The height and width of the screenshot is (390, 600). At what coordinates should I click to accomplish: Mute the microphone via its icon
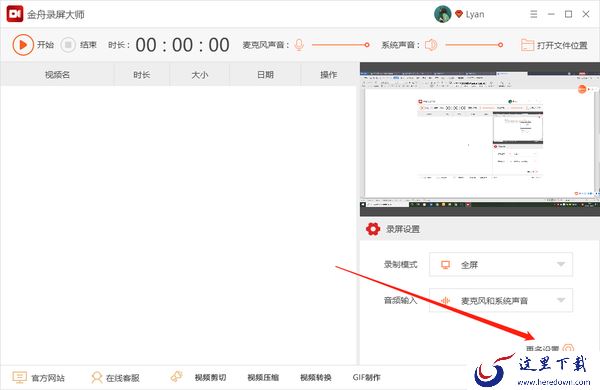(299, 45)
